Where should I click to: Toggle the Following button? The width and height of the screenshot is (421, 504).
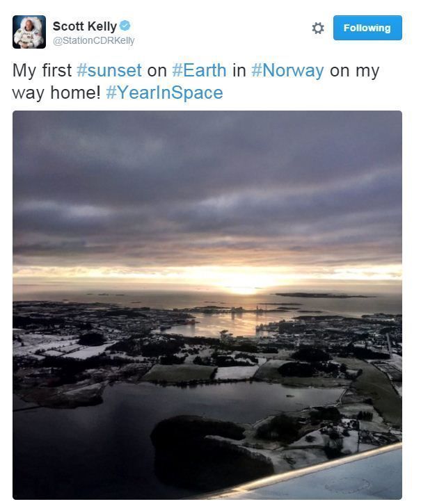point(367,29)
